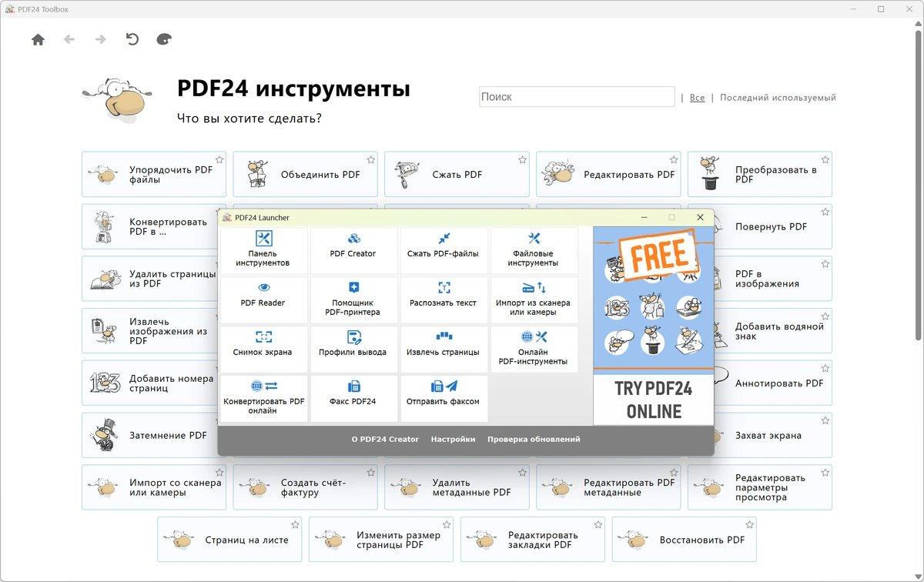The width and height of the screenshot is (924, 582).
Task: Open Страниц на листе tool
Action: (229, 540)
